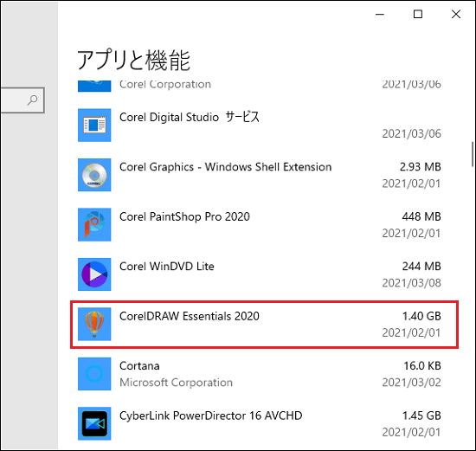
Task: Click the 2.93 MB size value
Action: [420, 167]
